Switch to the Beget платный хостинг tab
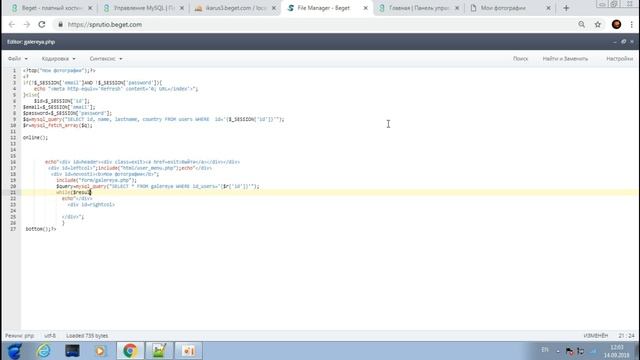 click(51, 8)
